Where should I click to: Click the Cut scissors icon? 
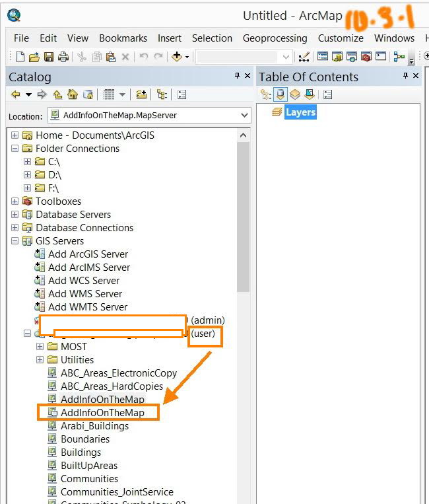pyautogui.click(x=82, y=57)
